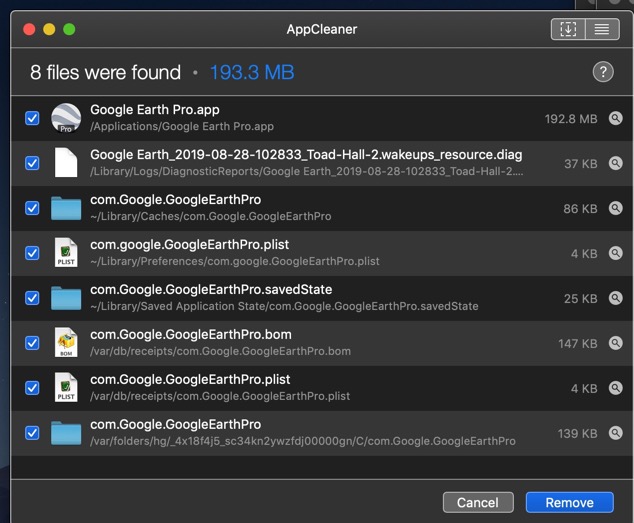The width and height of the screenshot is (634, 523).
Task: Uncheck Preferences com.google.GoogleEarthPro.plist
Action: click(32, 253)
